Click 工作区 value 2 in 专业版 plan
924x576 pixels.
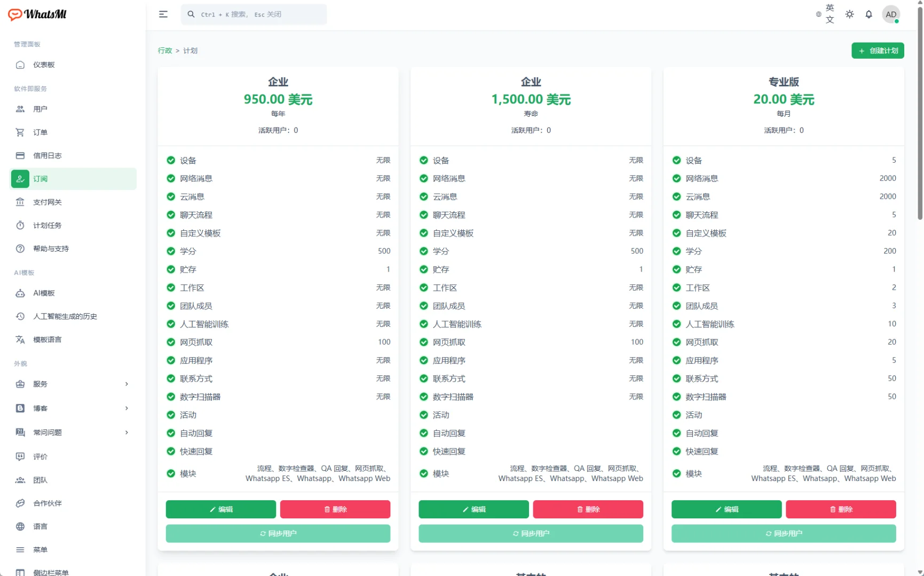pos(894,287)
